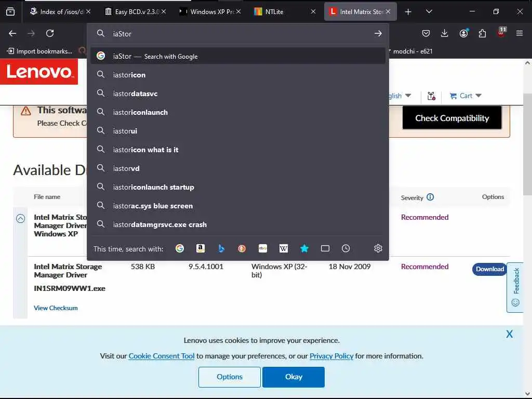
Task: Dismiss cookie banner with the X
Action: click(509, 334)
